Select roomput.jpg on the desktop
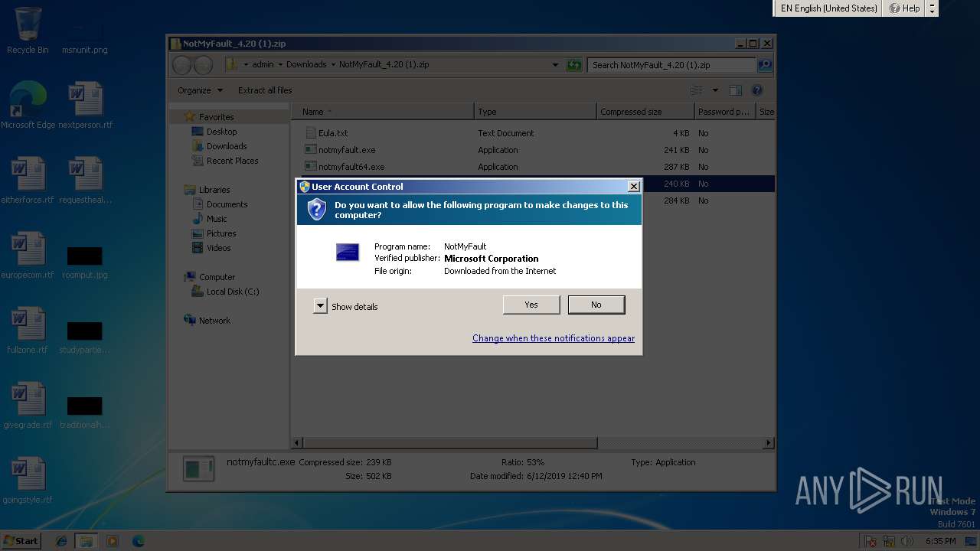Screen dimensions: 980x551 [x=85, y=262]
